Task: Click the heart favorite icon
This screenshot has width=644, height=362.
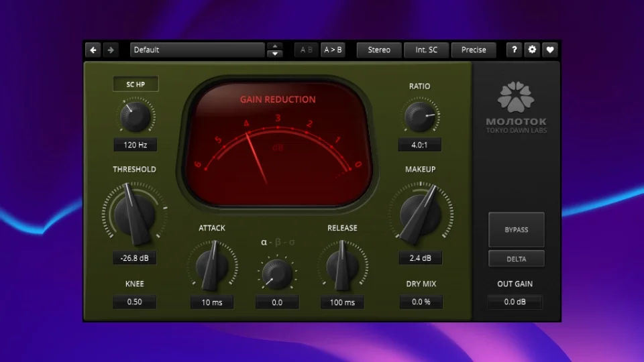Action: click(550, 50)
